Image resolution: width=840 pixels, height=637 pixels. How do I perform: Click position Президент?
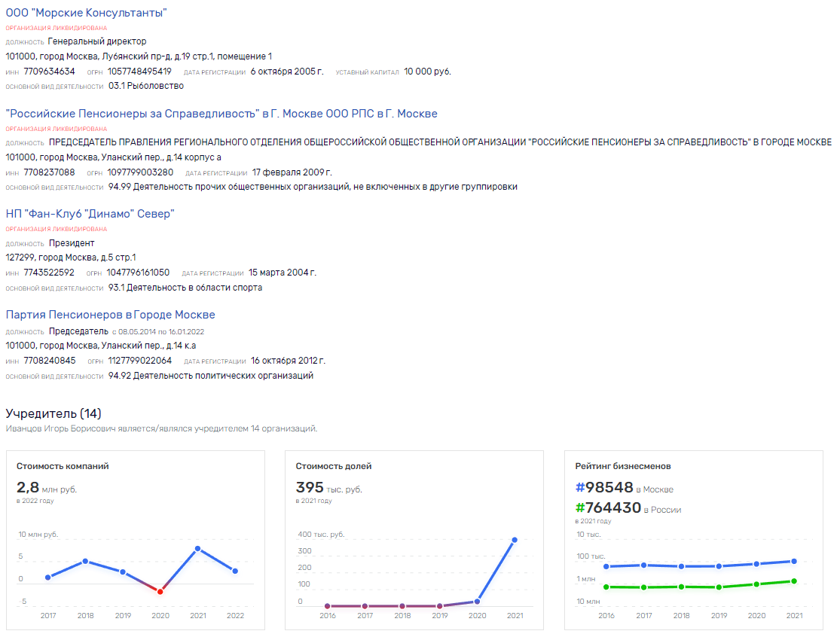point(72,243)
